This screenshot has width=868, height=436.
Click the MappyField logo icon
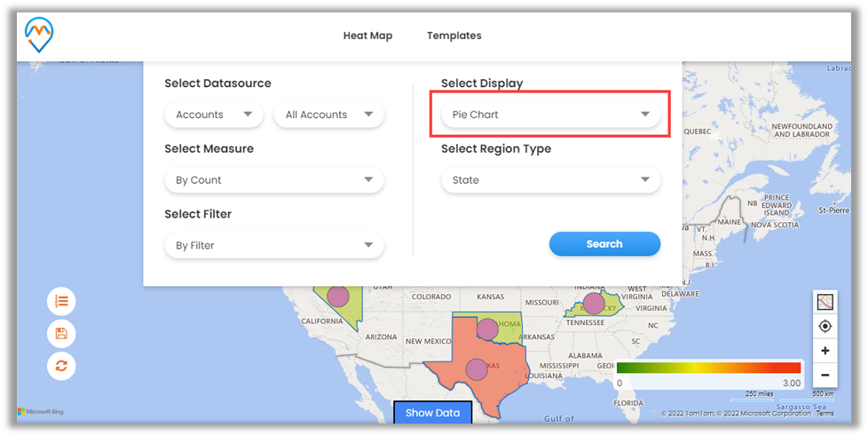tap(40, 35)
